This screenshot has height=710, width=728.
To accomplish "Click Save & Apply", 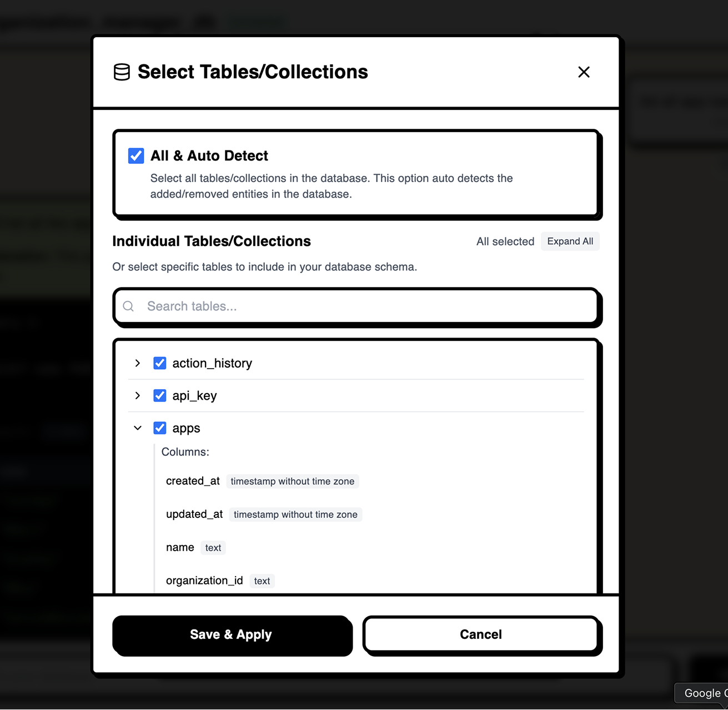I will [232, 635].
